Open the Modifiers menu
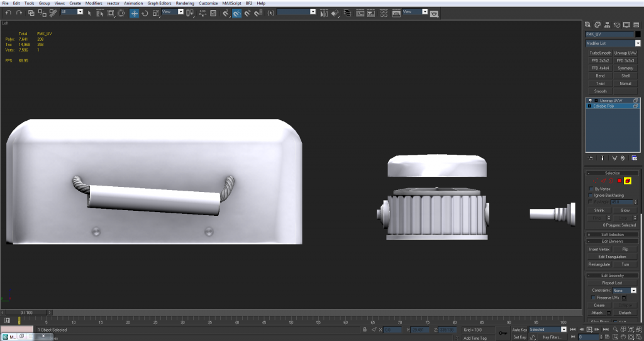 (94, 3)
